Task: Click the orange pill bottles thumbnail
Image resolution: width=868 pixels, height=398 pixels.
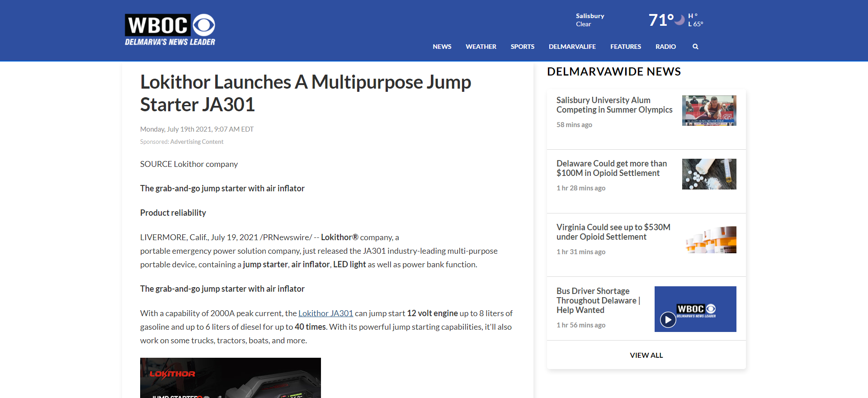Action: (709, 239)
